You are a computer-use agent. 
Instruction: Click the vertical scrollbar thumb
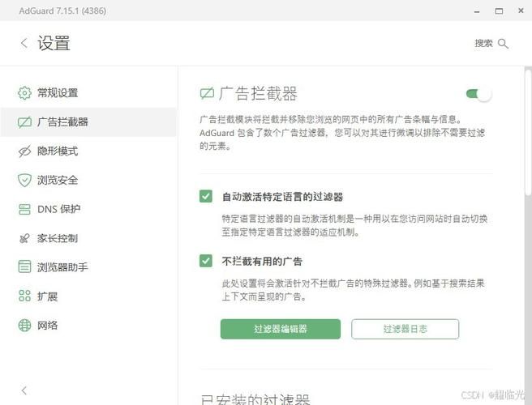point(528,132)
